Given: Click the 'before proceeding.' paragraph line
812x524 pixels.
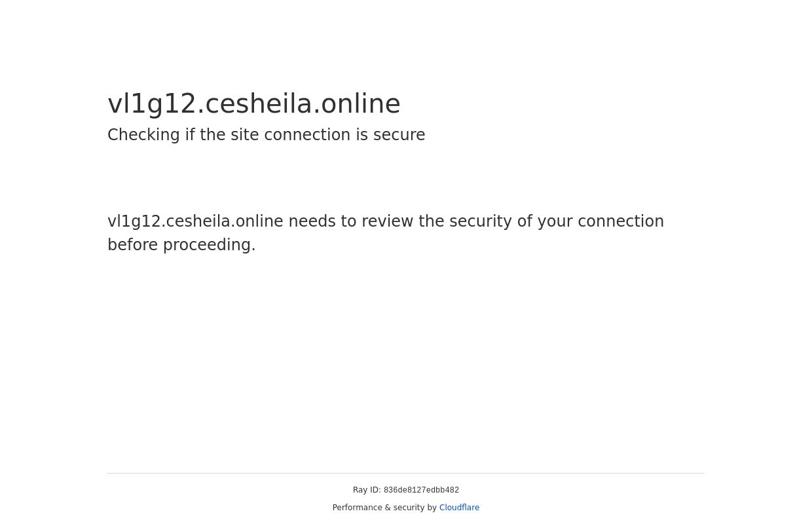Looking at the screenshot, I should 181,245.
